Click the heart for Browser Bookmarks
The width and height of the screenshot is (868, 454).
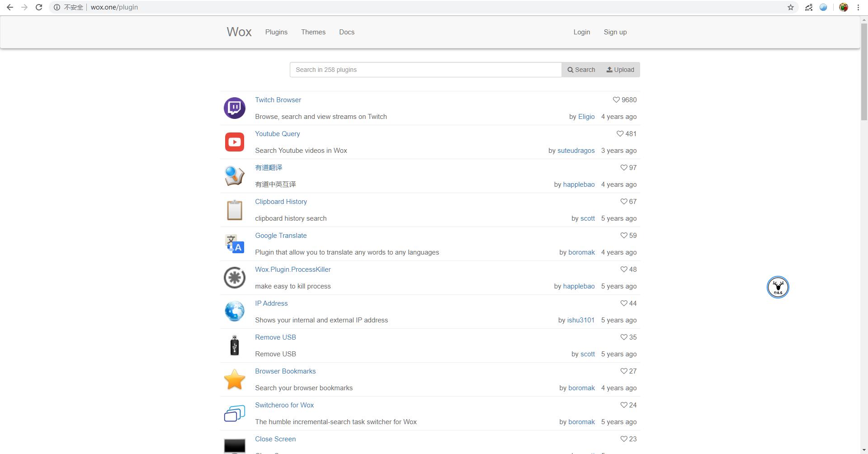click(624, 371)
